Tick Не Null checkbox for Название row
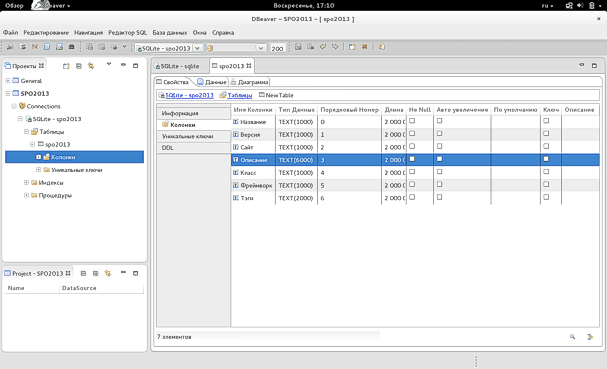Screen dimensions: 607x369 [x=412, y=121]
